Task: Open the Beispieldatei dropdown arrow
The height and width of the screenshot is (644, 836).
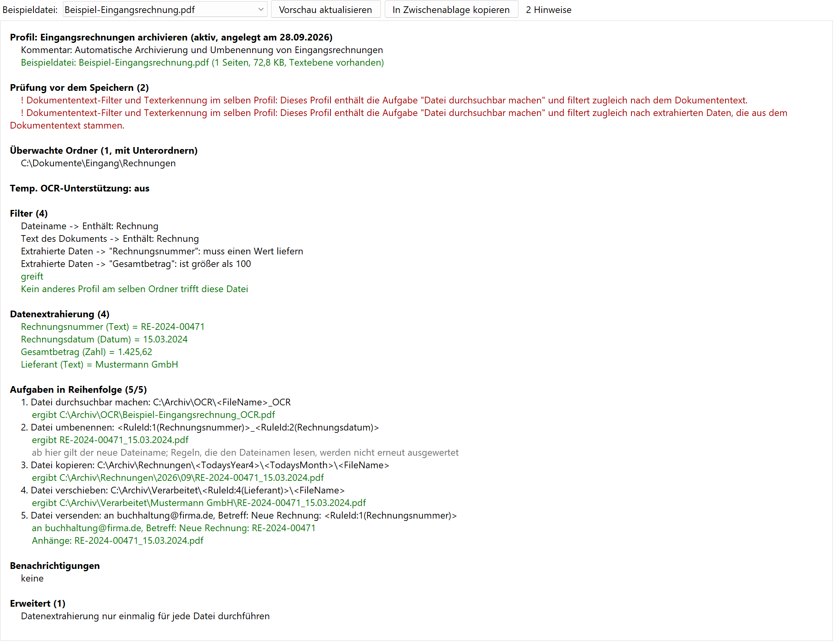Action: coord(260,9)
